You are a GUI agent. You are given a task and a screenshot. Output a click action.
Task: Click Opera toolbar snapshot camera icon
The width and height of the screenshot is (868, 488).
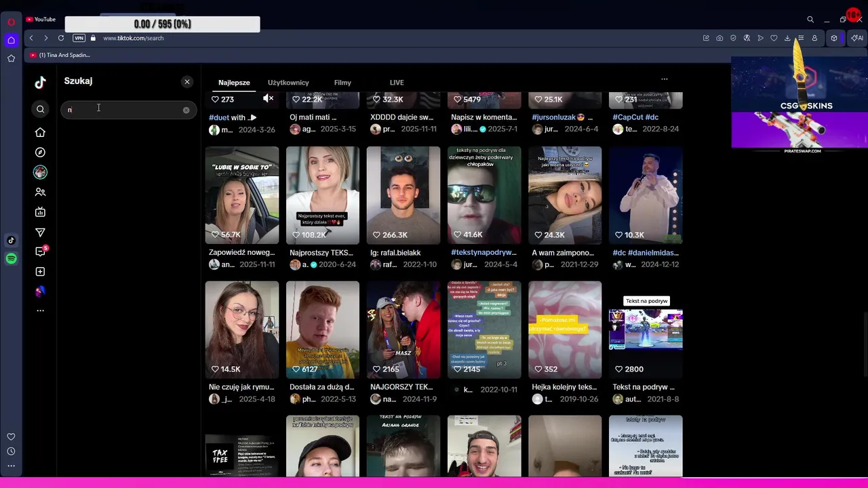[x=719, y=38]
